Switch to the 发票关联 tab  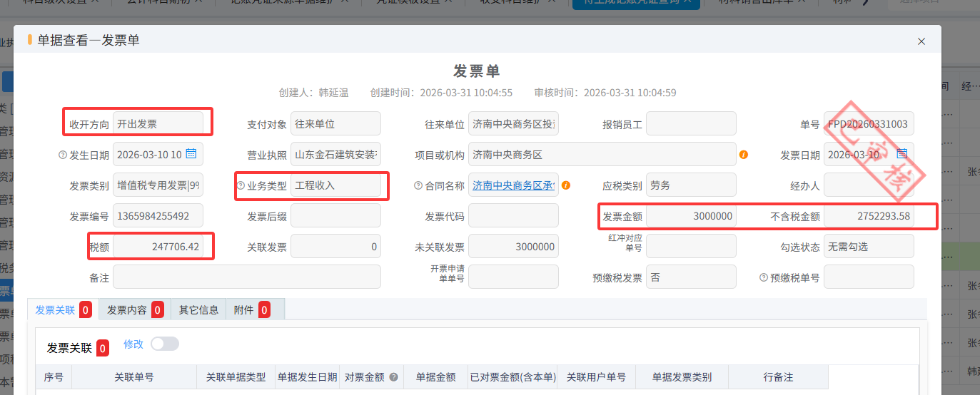pos(63,309)
